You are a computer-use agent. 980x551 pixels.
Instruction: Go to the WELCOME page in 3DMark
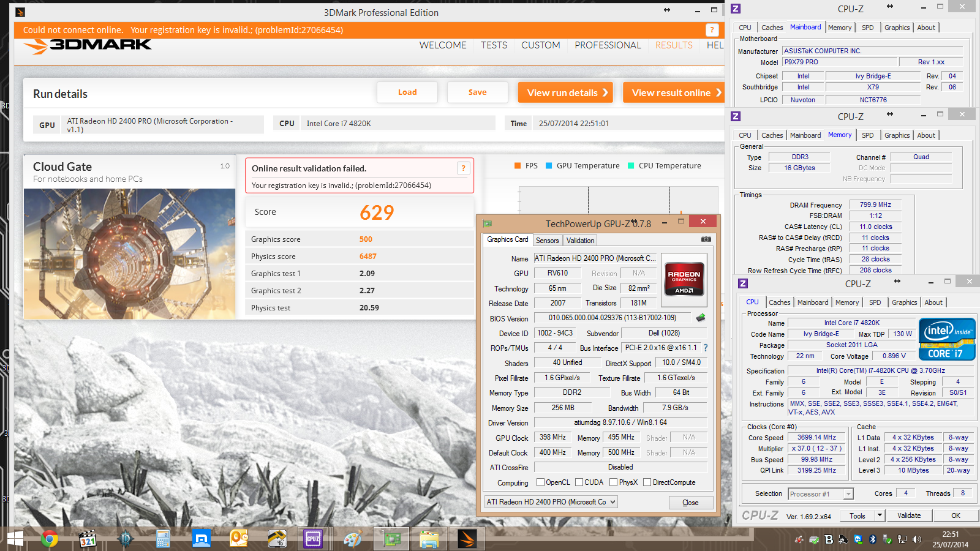[443, 45]
